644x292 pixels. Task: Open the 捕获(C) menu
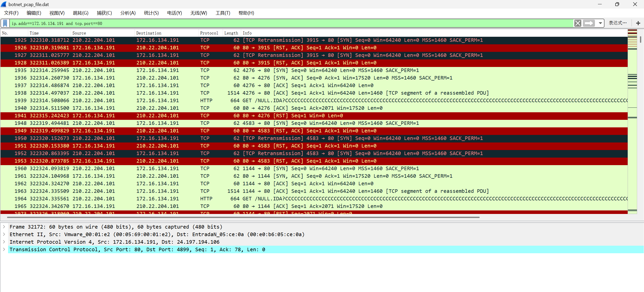click(104, 13)
